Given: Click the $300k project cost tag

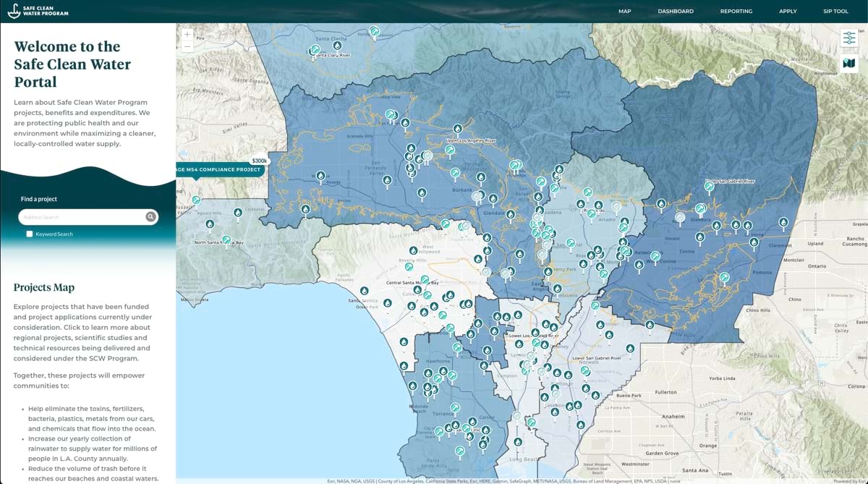Looking at the screenshot, I should (259, 161).
